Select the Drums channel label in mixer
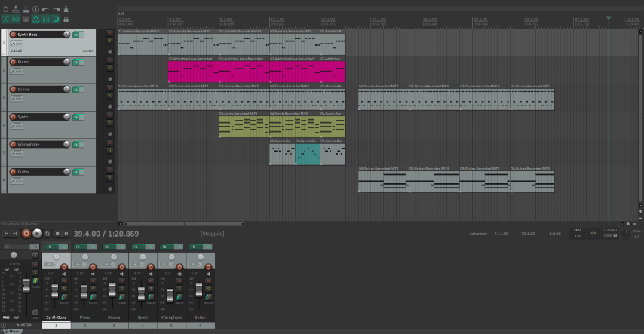644x334 pixels. [113, 317]
